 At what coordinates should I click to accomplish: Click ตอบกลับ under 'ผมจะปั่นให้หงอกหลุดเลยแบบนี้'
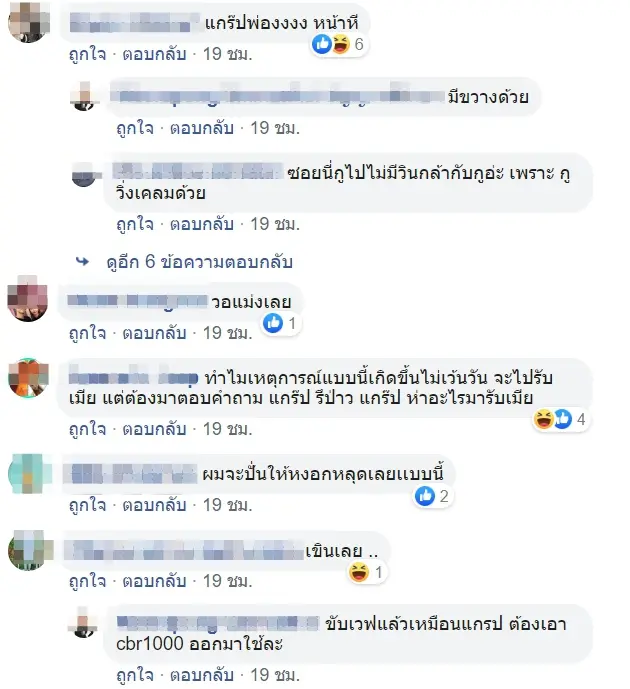tap(154, 505)
